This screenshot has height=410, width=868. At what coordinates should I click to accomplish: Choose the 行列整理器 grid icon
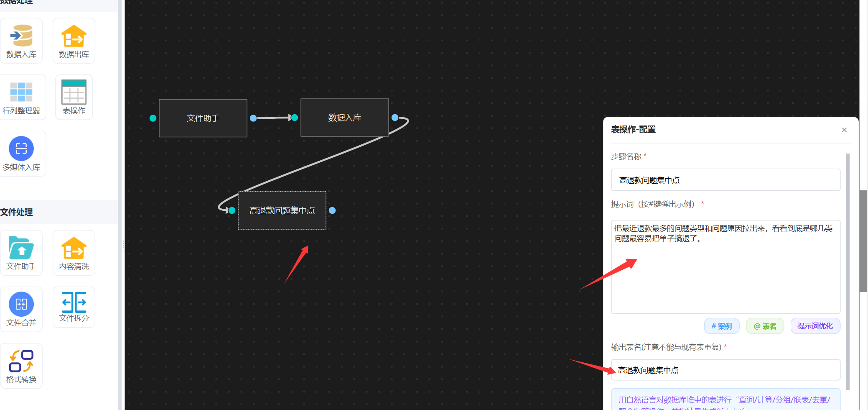[21, 92]
